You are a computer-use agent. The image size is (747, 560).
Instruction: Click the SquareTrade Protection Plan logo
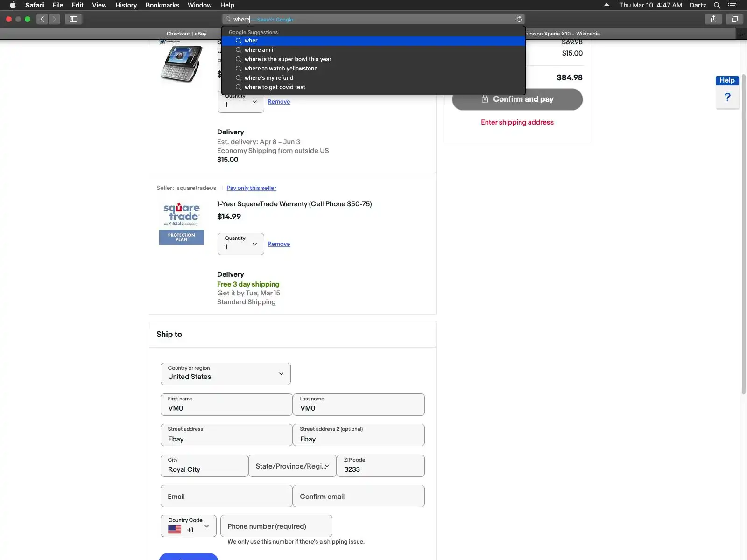coord(182,223)
